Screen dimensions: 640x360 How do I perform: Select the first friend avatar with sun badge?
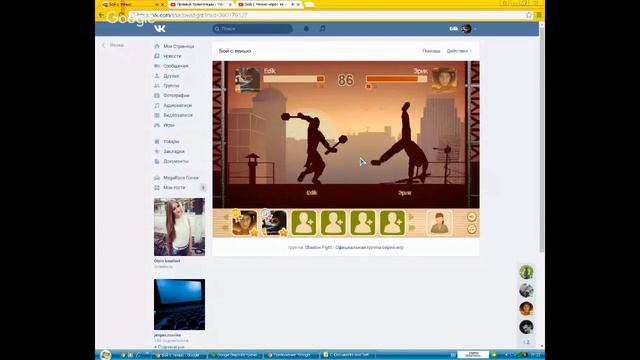(x=244, y=223)
